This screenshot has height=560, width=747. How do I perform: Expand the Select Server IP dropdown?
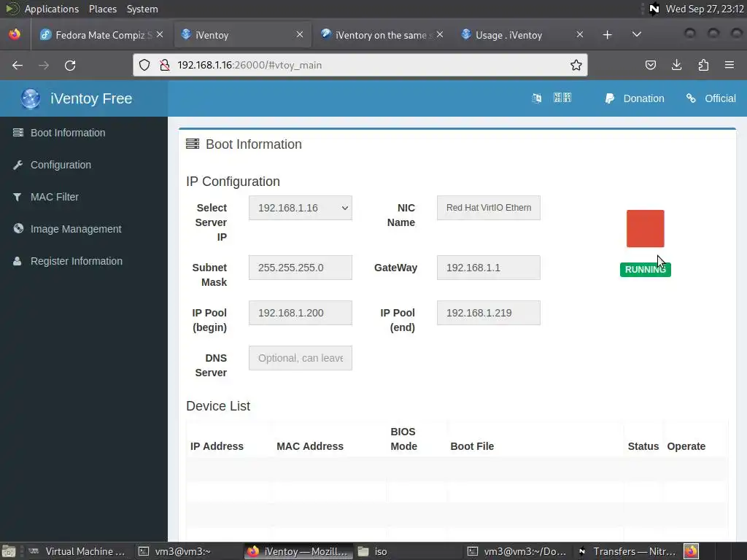pyautogui.click(x=300, y=208)
